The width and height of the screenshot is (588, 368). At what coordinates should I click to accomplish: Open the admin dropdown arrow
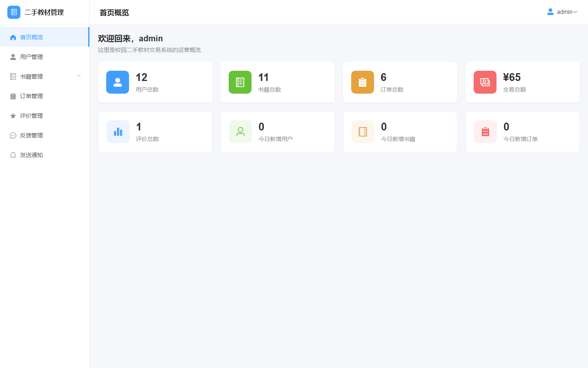click(575, 12)
